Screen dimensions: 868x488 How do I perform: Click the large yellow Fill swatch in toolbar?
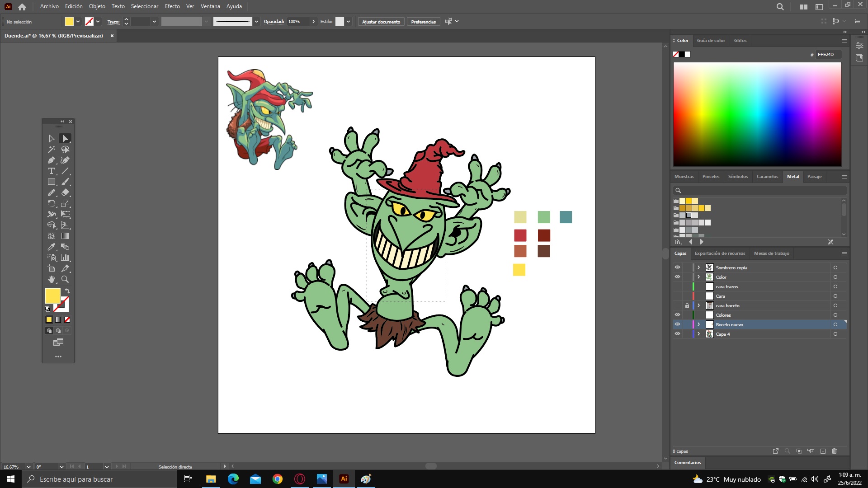tap(53, 296)
